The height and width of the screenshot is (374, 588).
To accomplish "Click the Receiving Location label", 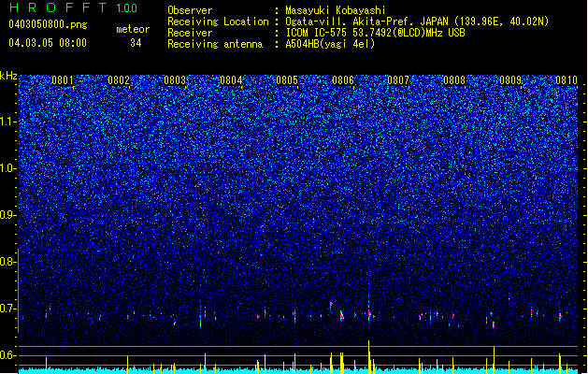I will 218,22.
